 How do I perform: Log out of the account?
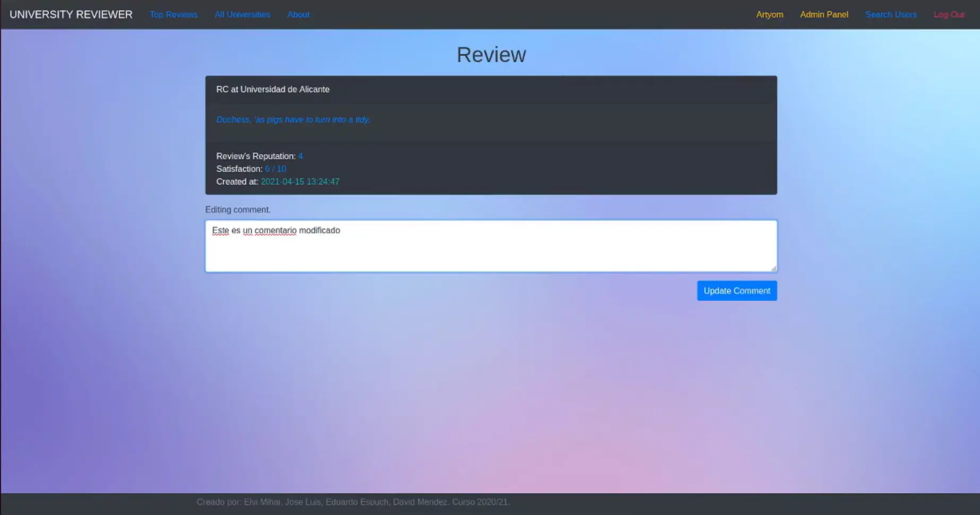(x=949, y=14)
